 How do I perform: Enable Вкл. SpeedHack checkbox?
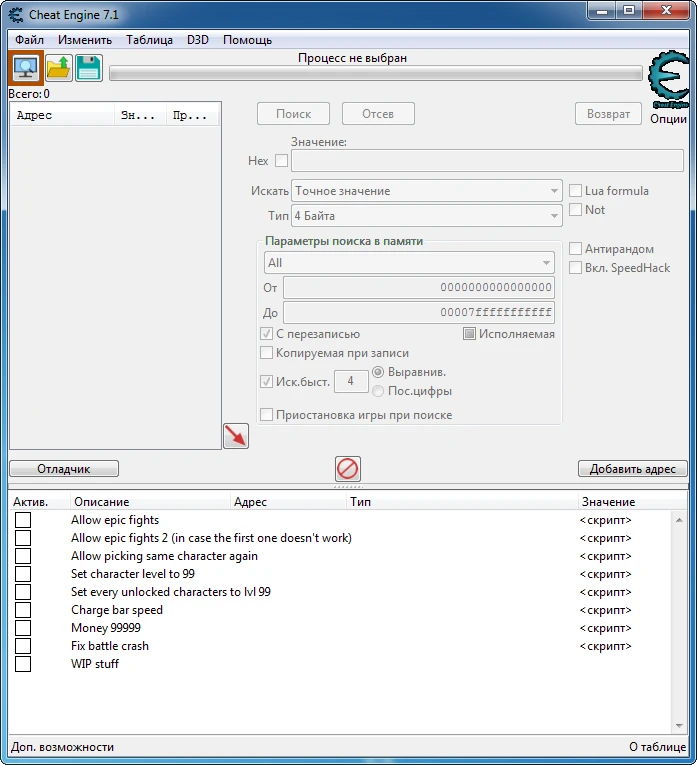pyautogui.click(x=576, y=268)
